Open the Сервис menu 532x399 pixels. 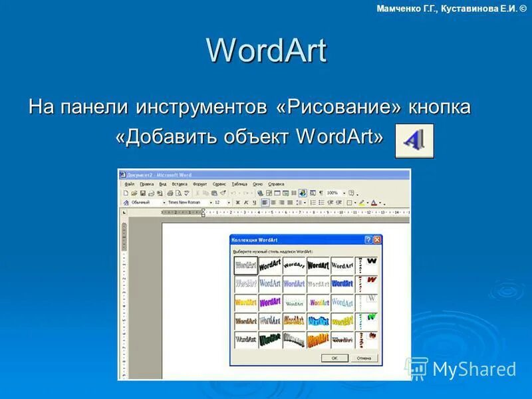coord(219,184)
